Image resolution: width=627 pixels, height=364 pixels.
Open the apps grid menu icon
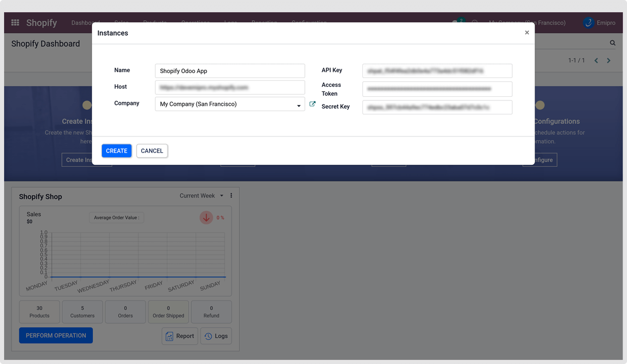click(x=15, y=23)
